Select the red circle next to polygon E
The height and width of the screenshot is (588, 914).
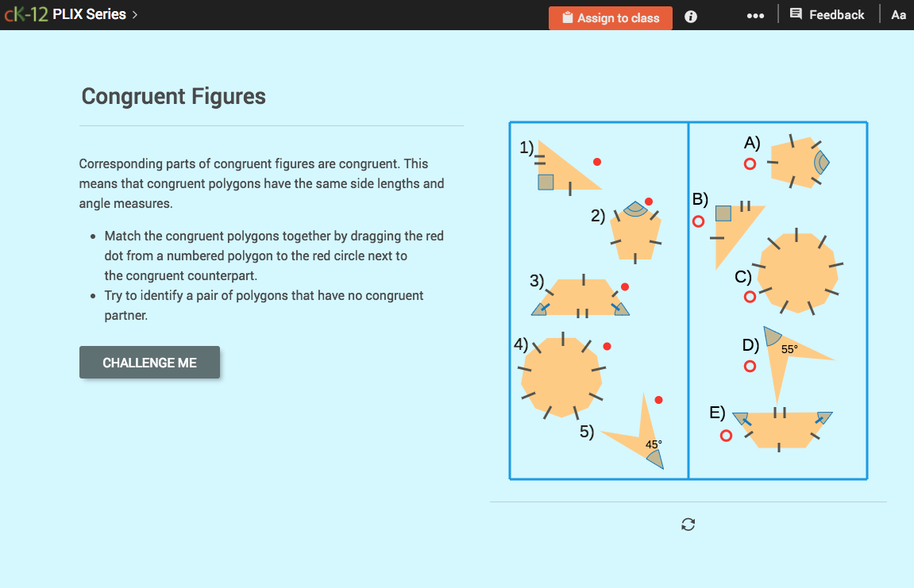point(726,435)
